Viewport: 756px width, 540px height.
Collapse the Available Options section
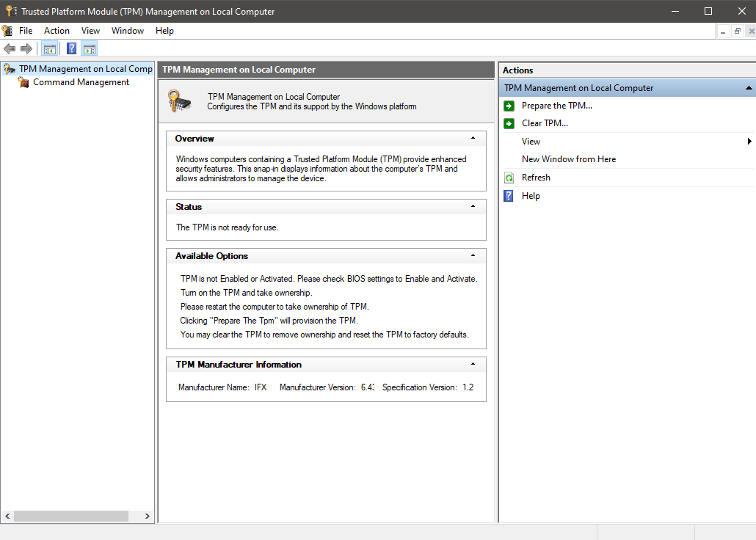point(473,255)
